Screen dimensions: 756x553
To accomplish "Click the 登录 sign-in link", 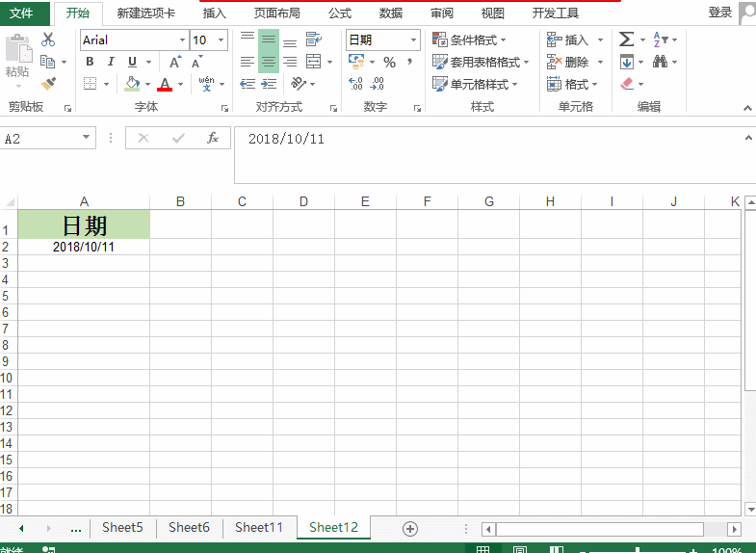I will point(719,13).
